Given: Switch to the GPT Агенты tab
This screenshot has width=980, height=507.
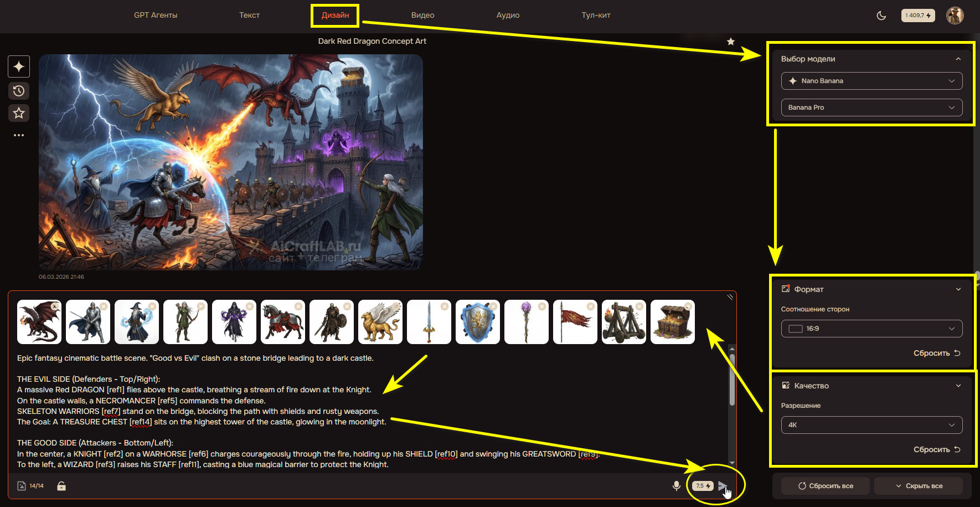Looking at the screenshot, I should coord(156,15).
